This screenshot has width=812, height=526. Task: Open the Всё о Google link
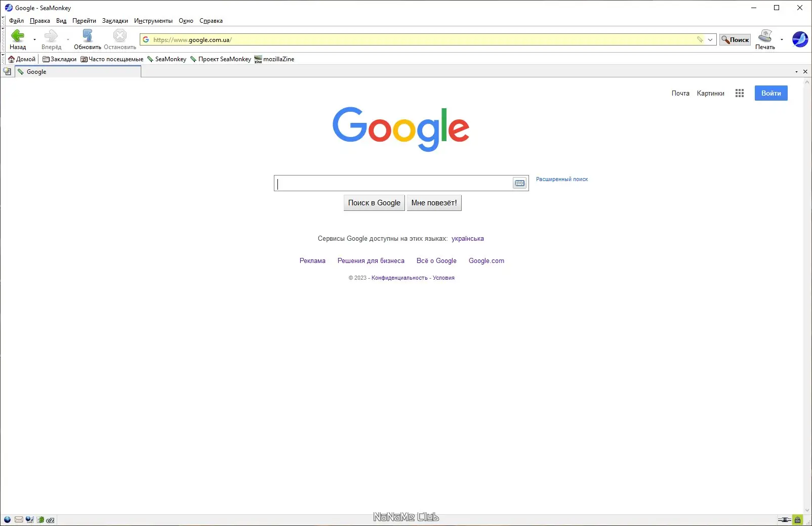pyautogui.click(x=436, y=261)
